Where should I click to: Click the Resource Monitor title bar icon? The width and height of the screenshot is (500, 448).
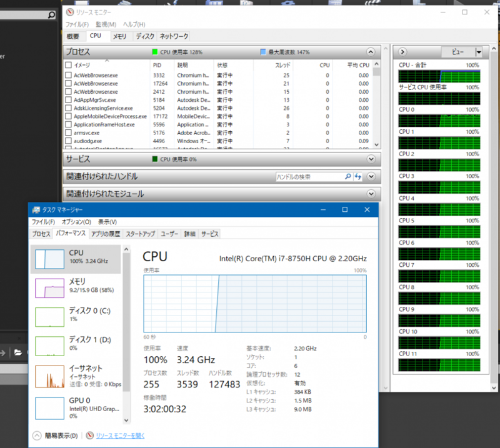[x=69, y=12]
